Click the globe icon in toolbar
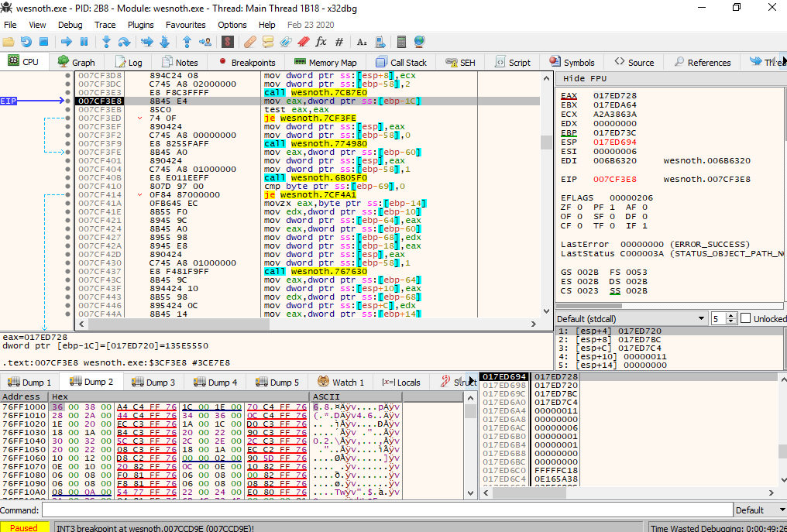The image size is (787, 532). pos(420,42)
